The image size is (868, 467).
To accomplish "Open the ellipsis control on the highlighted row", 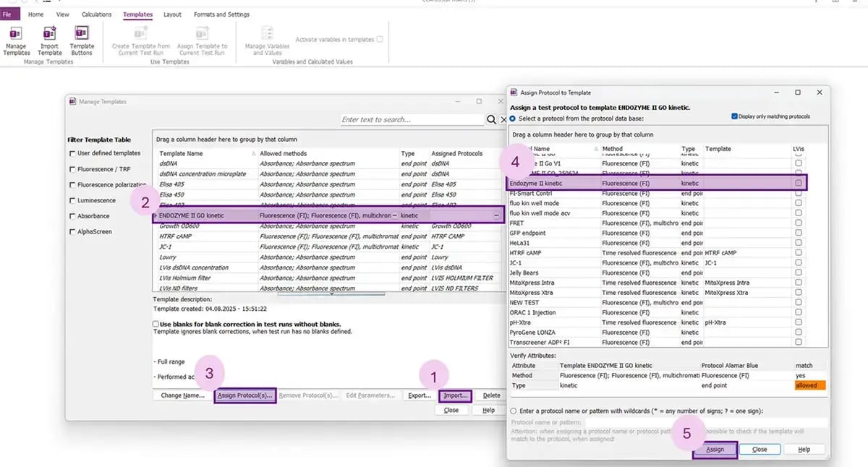I will tap(495, 215).
